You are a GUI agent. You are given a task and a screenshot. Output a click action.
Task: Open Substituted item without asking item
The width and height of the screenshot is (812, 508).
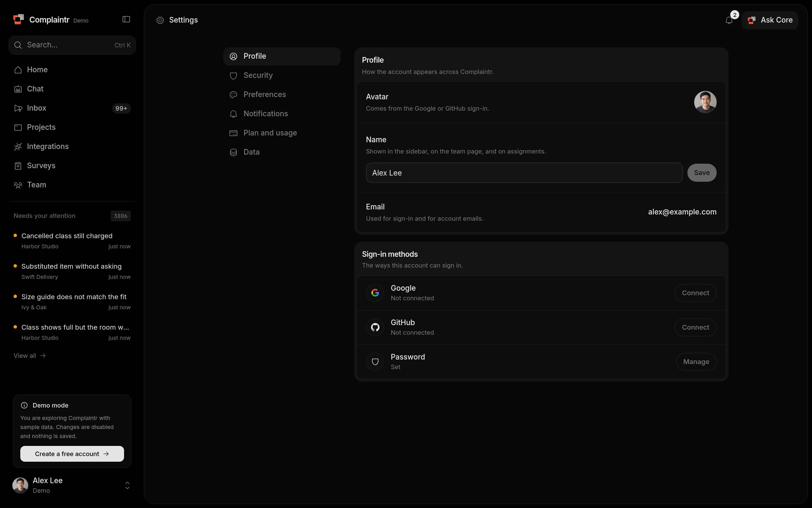click(72, 271)
